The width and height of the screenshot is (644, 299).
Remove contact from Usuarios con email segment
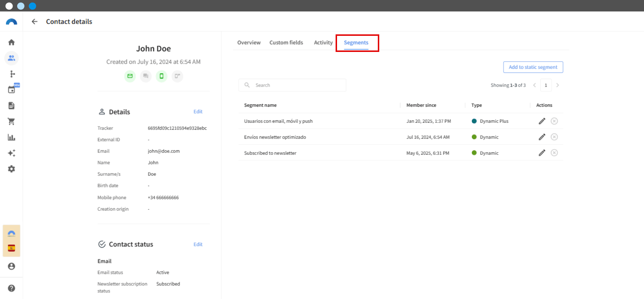(x=554, y=121)
